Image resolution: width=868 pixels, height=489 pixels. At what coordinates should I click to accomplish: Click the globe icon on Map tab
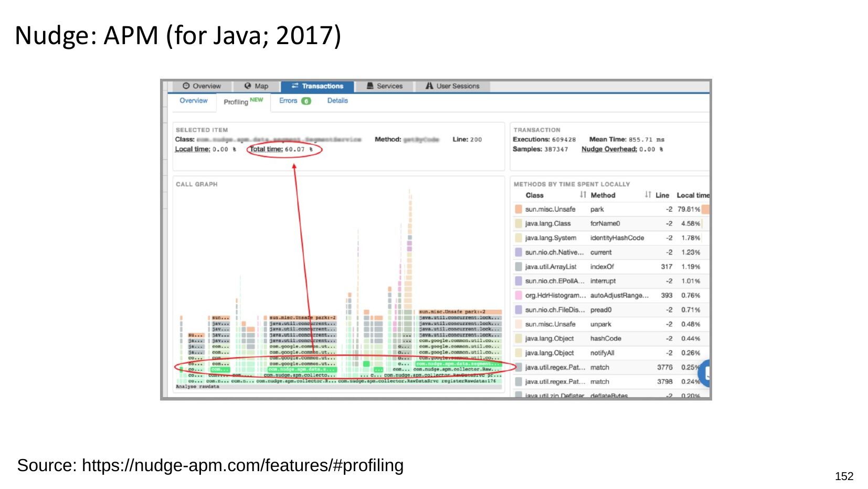coord(248,86)
